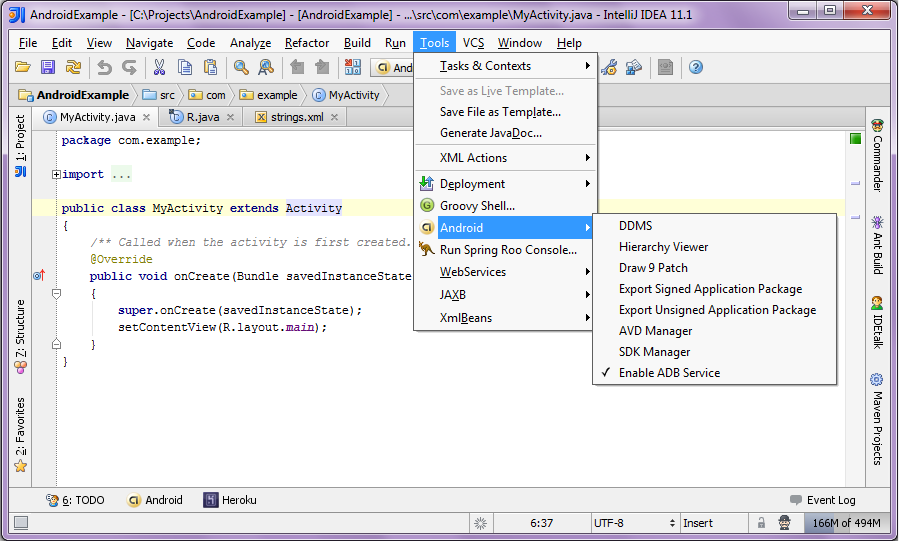
Task: Click the Cut scissors icon
Action: [x=159, y=67]
